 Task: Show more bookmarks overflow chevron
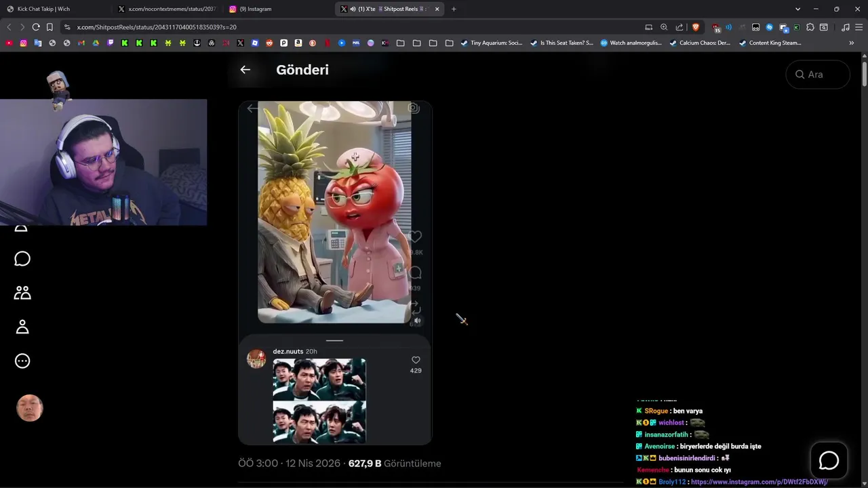[x=852, y=43]
